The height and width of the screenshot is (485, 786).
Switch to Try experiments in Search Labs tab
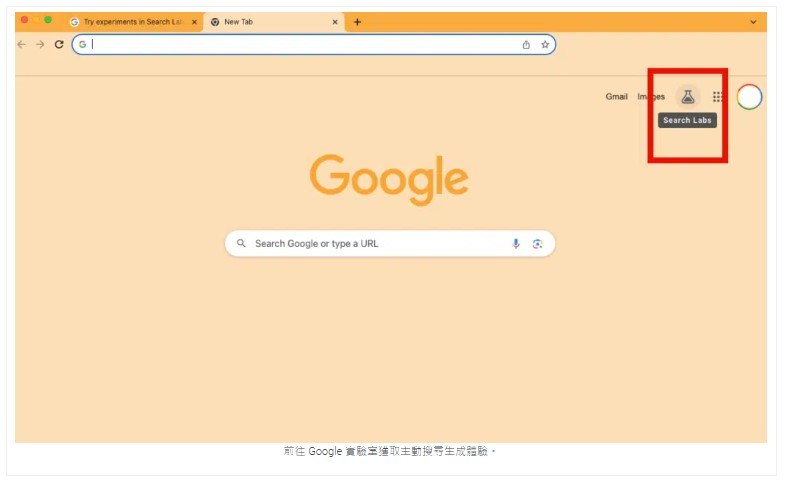tap(133, 22)
